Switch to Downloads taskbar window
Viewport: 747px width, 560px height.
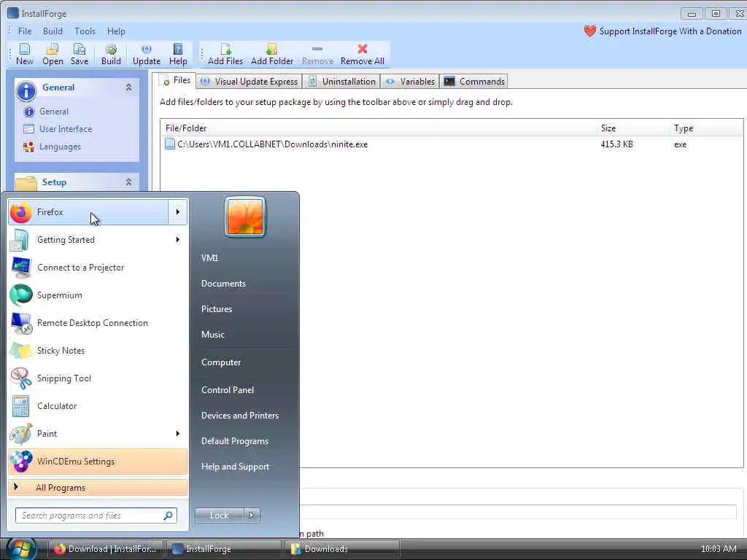point(341,549)
